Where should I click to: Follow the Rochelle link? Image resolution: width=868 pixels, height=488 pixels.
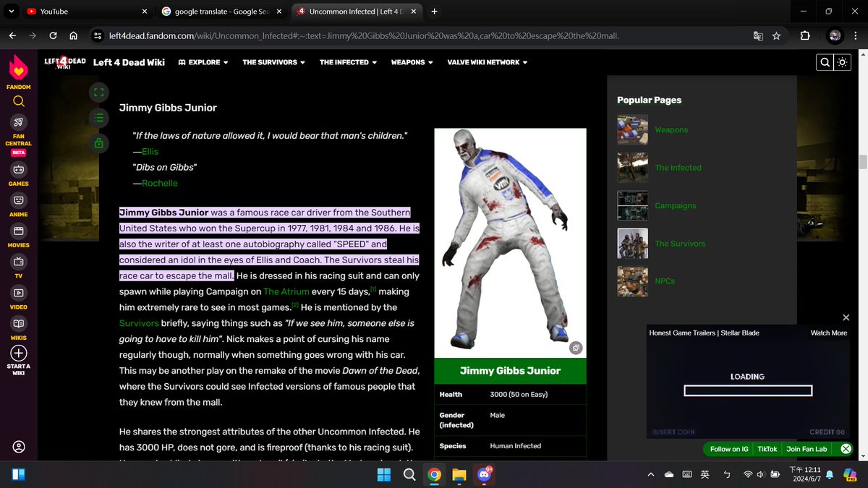click(160, 183)
